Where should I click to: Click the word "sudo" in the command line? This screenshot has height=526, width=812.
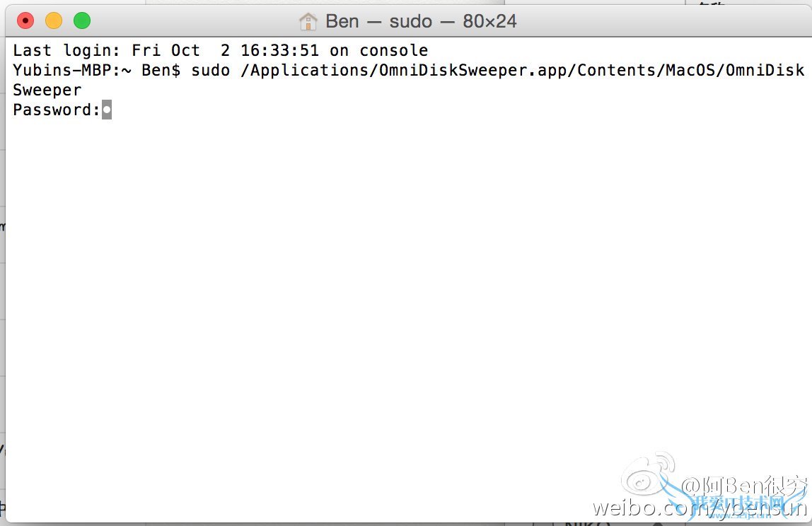pyautogui.click(x=211, y=71)
